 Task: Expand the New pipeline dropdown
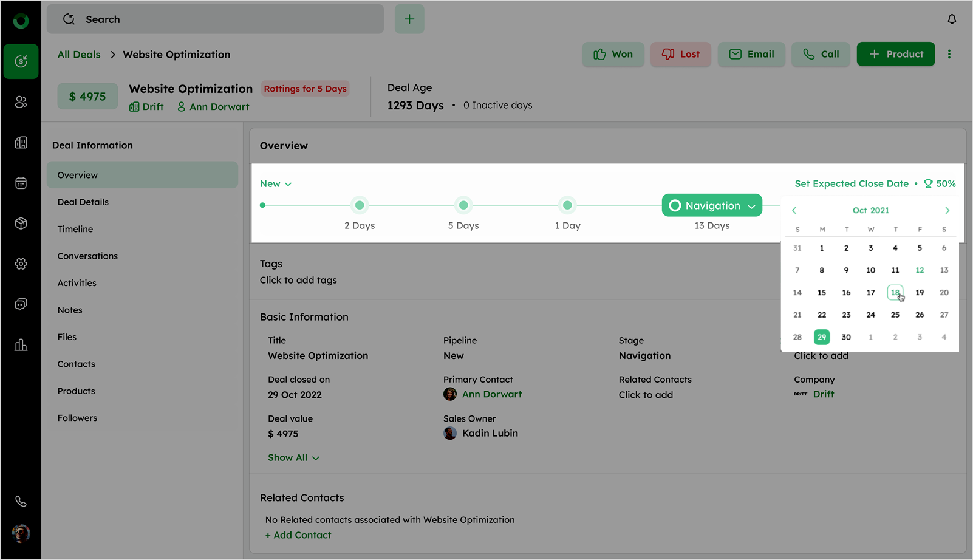click(x=276, y=183)
